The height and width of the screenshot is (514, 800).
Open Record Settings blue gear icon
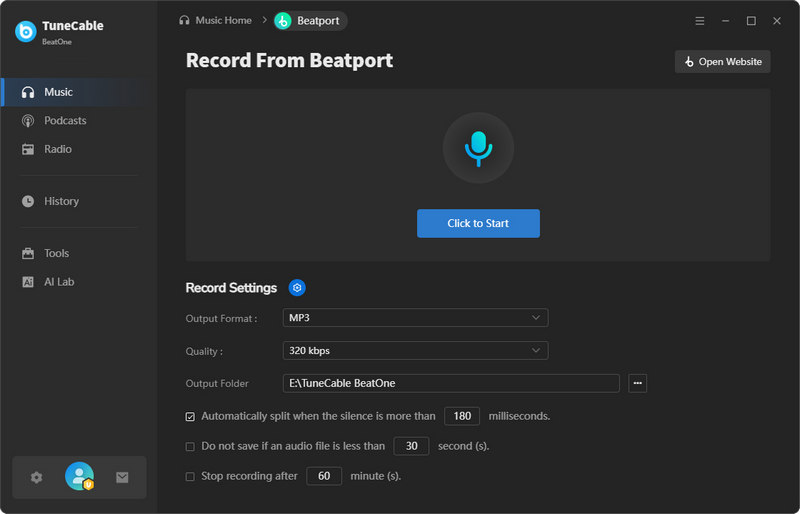[x=297, y=288]
